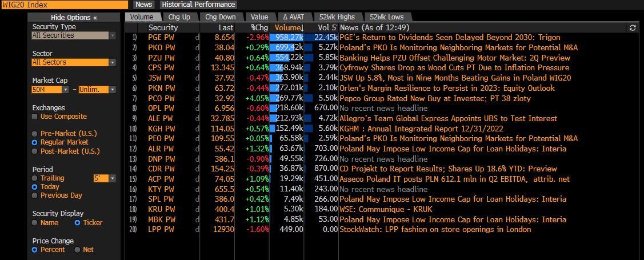Image resolution: width=644 pixels, height=260 pixels.
Task: Open the Trailing period 5' dropdown
Action: pos(105,178)
